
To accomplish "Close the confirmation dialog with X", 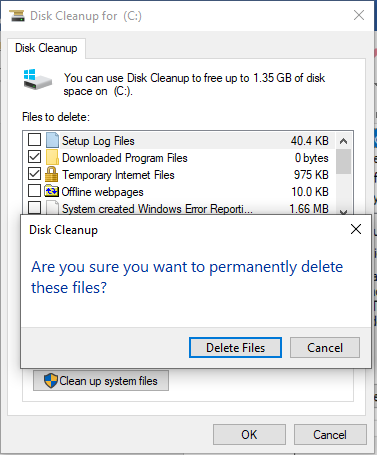I will pos(356,229).
